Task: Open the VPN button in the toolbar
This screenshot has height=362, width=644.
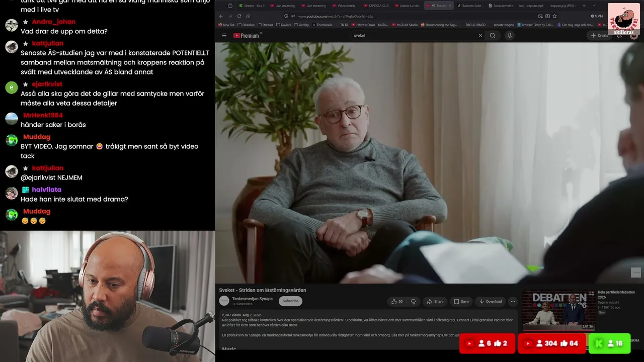Action: point(596,16)
